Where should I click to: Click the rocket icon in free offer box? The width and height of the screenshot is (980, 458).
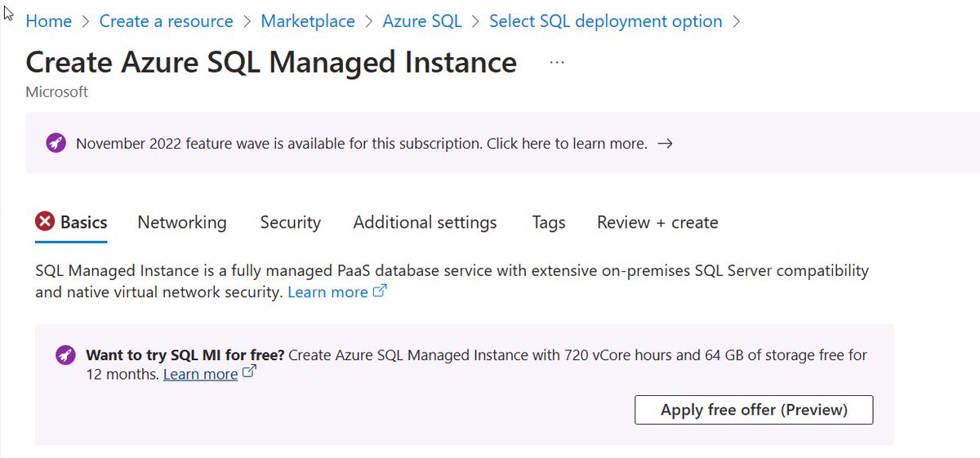[65, 355]
